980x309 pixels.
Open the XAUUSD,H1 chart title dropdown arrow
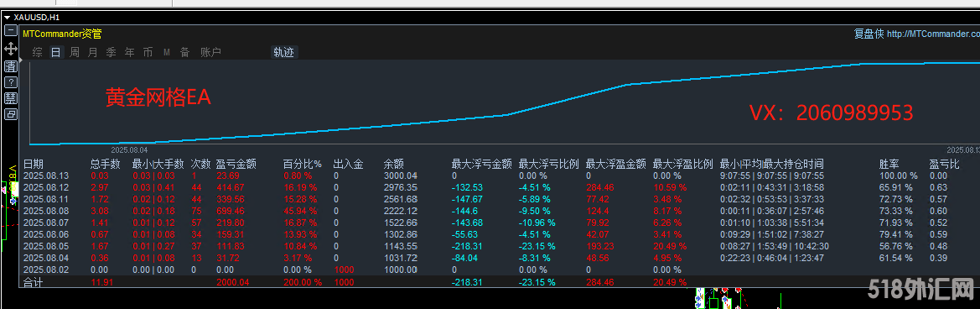coord(7,18)
